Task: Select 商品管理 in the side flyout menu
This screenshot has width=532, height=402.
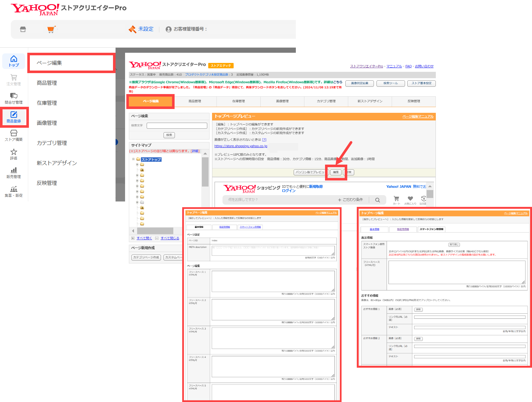Action: (x=47, y=83)
